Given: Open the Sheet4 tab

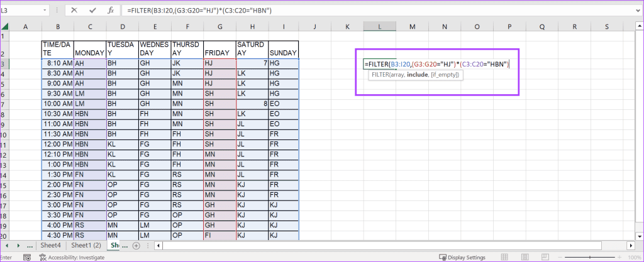Looking at the screenshot, I should 51,245.
